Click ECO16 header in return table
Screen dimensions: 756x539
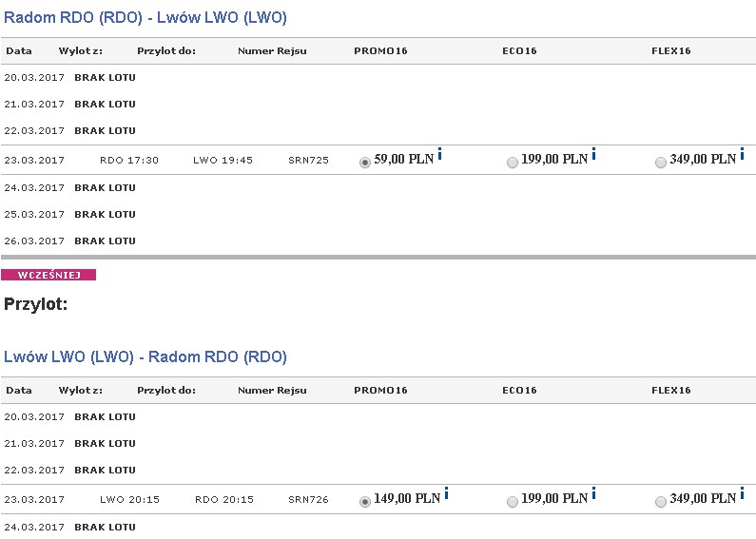click(519, 391)
